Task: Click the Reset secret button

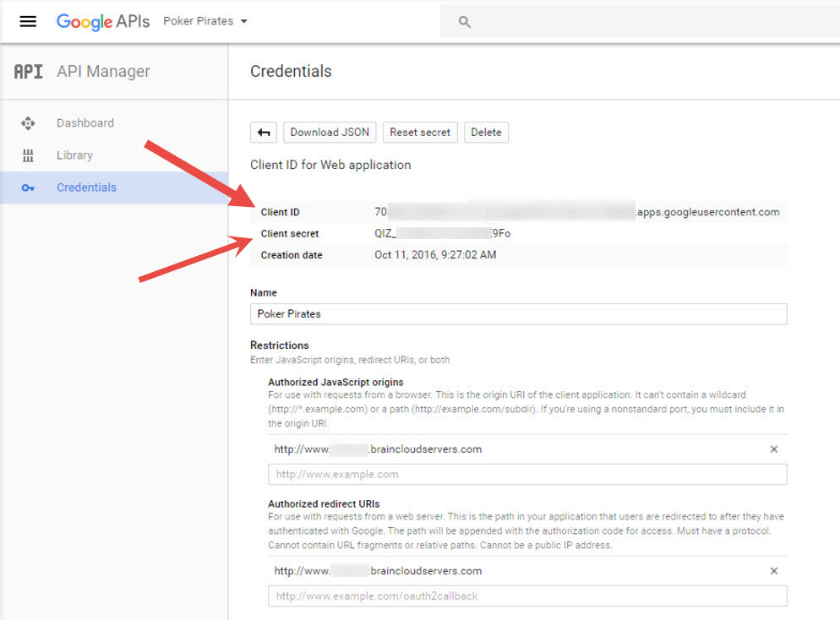Action: tap(420, 133)
